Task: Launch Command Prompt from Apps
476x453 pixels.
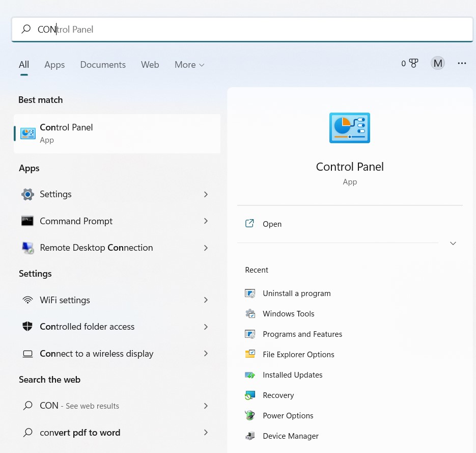Action: coord(76,221)
